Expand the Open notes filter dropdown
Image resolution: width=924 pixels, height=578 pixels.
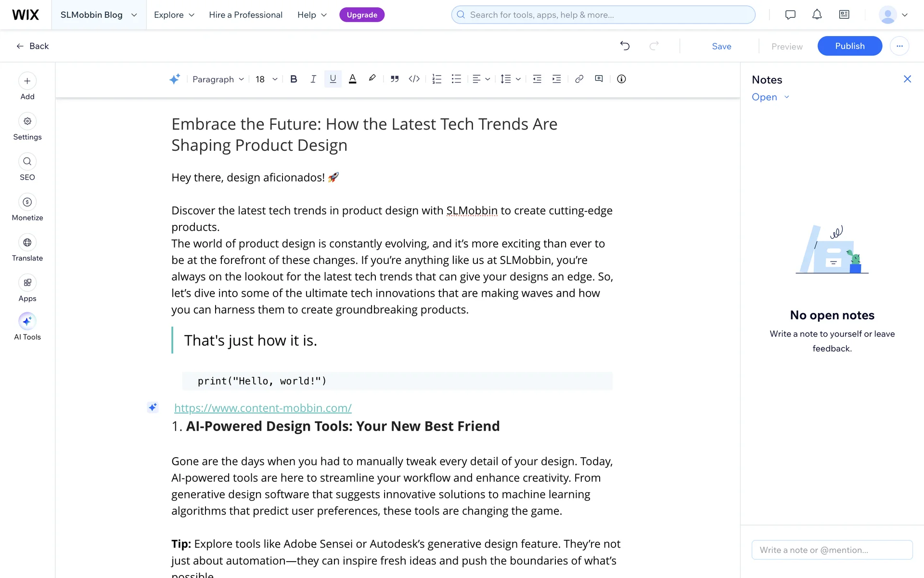(770, 97)
